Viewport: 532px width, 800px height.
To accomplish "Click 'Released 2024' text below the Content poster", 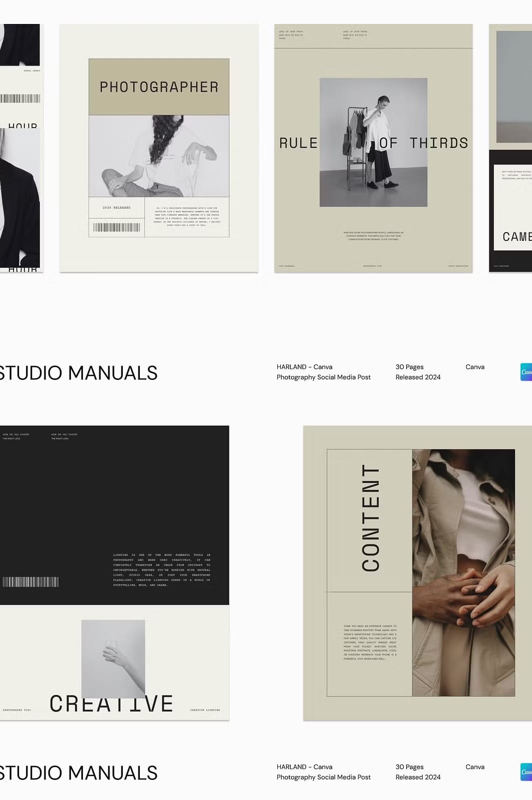I will pos(418,777).
